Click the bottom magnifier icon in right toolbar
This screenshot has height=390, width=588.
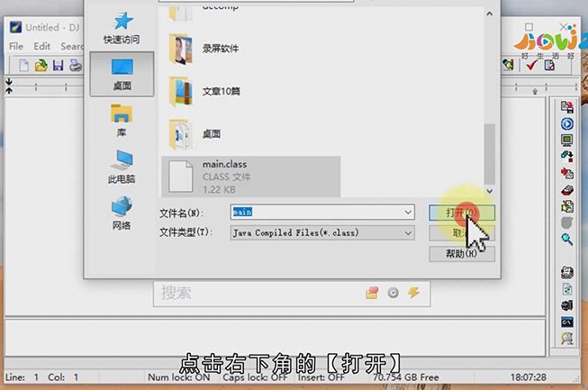tap(567, 339)
